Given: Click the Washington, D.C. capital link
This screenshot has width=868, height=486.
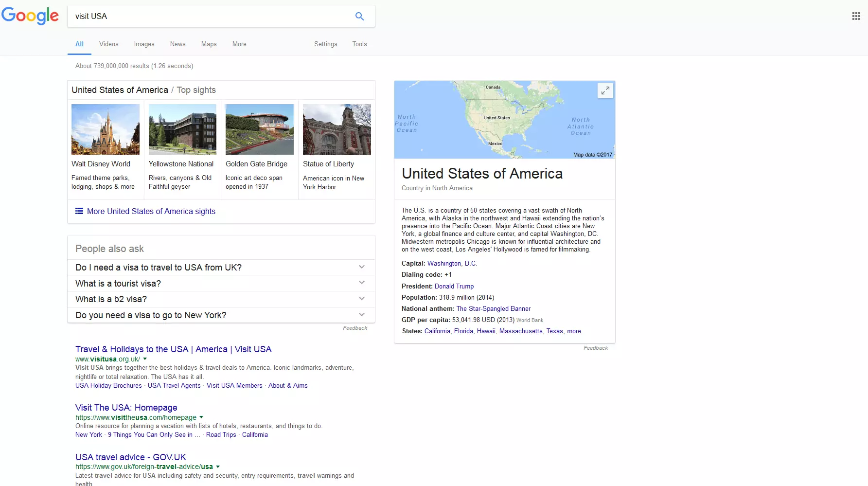Looking at the screenshot, I should pyautogui.click(x=452, y=263).
